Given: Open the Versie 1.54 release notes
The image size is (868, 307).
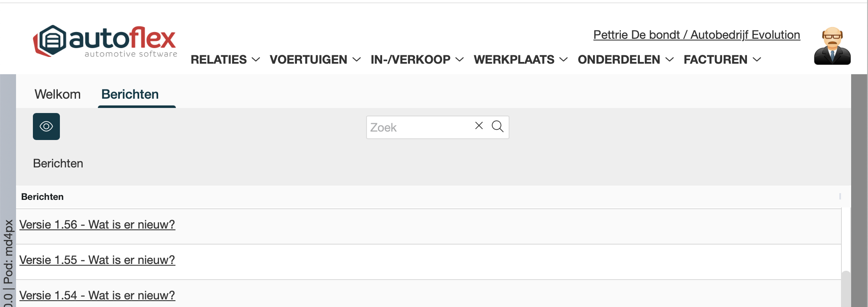Looking at the screenshot, I should (97, 295).
